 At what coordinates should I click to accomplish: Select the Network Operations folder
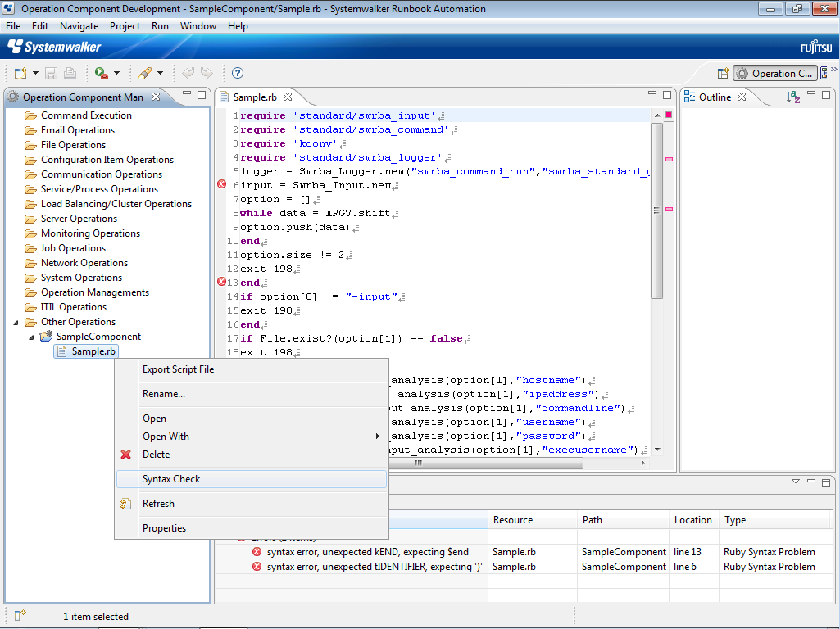pyautogui.click(x=84, y=263)
